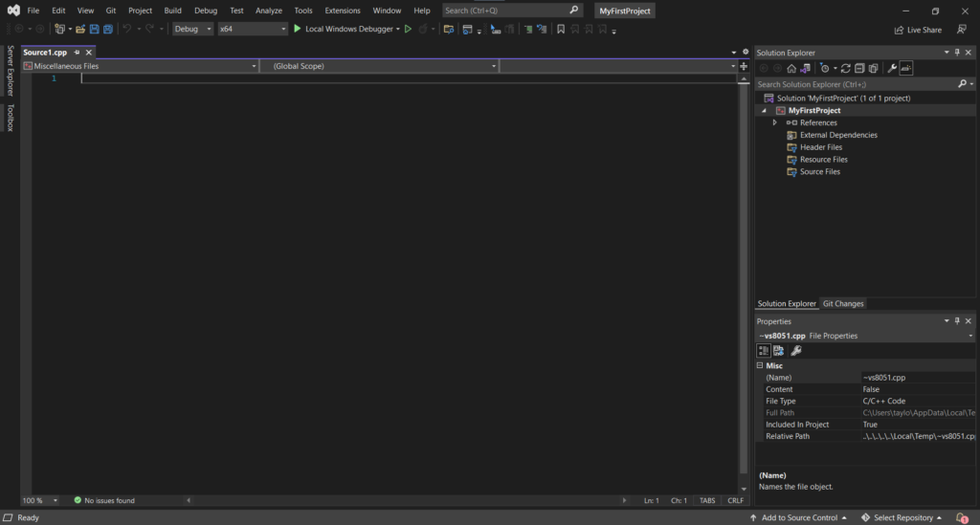Open Properties via the wrench icon in Solution Explorer

[x=892, y=69]
